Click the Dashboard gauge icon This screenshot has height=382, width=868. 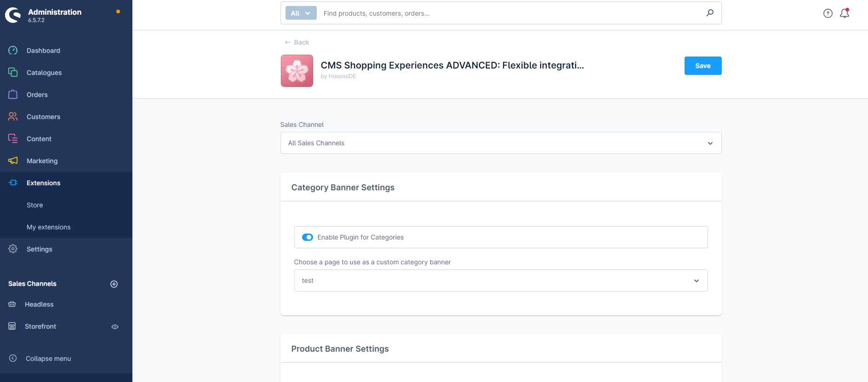(13, 51)
